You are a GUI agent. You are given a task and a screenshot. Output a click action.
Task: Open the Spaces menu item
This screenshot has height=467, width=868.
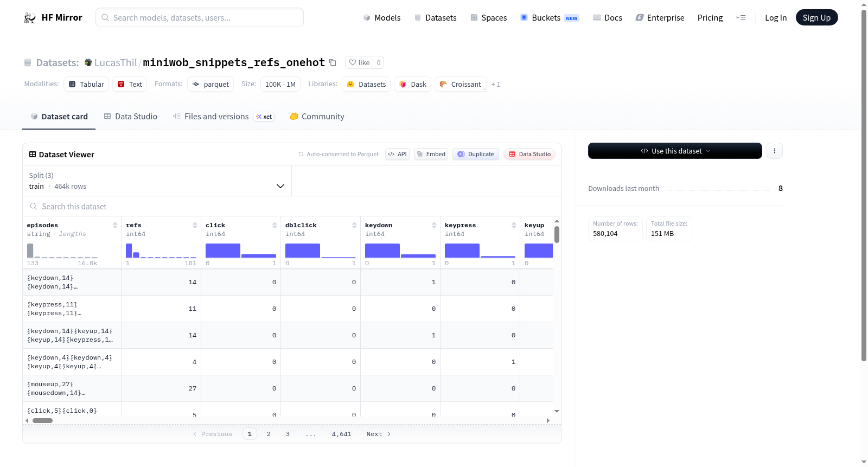[x=488, y=18]
